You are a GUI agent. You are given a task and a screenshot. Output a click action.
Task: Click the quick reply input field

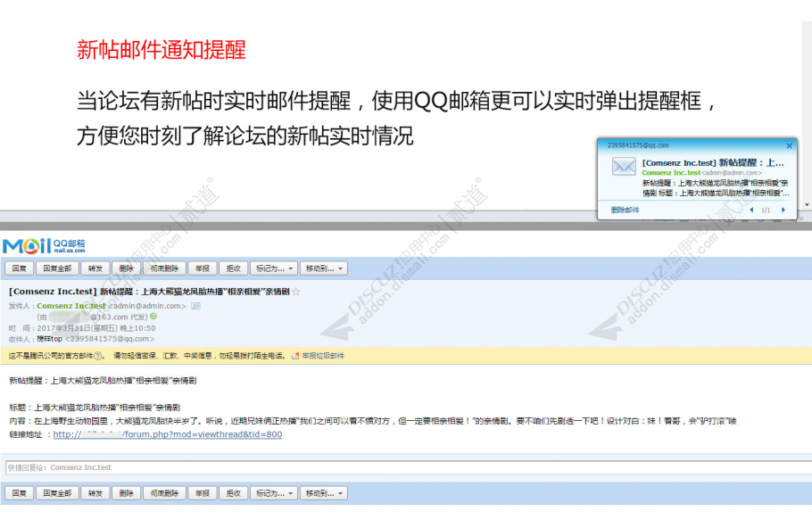(x=402, y=466)
